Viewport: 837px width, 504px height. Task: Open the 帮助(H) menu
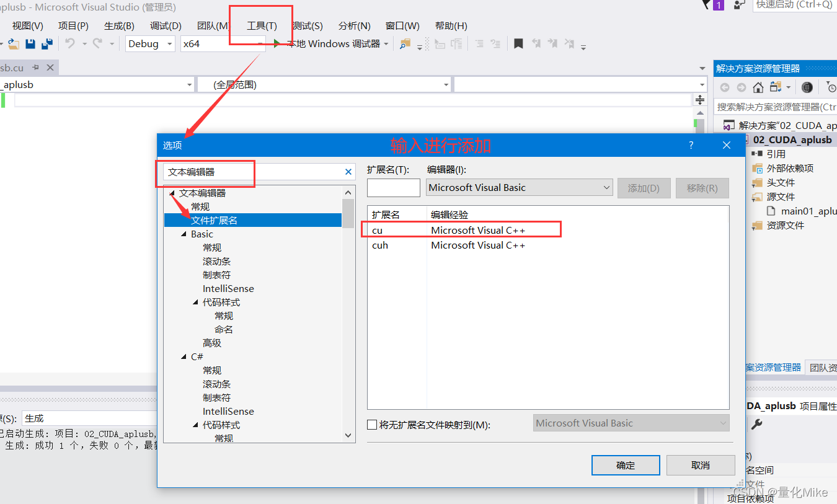pyautogui.click(x=451, y=25)
